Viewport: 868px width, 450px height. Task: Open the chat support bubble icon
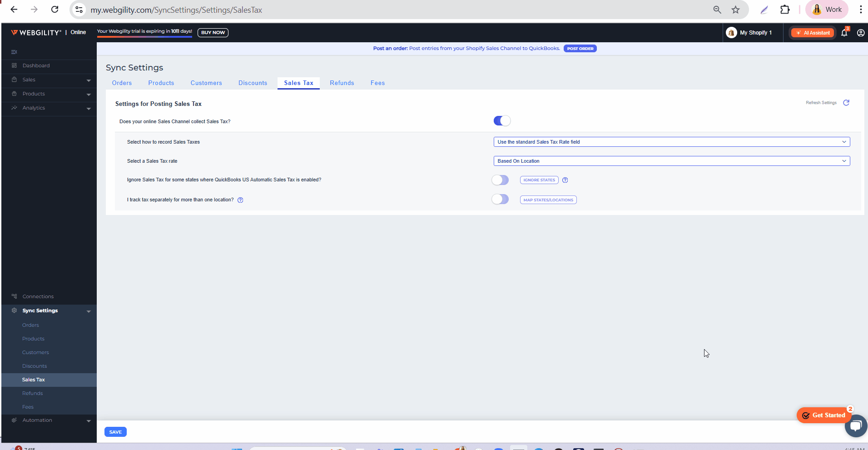(x=856, y=426)
